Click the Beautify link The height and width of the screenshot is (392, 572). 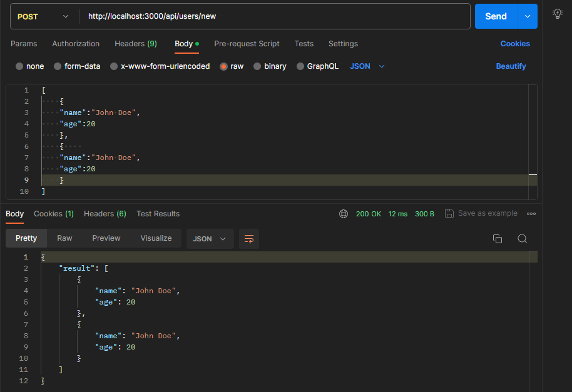[511, 66]
